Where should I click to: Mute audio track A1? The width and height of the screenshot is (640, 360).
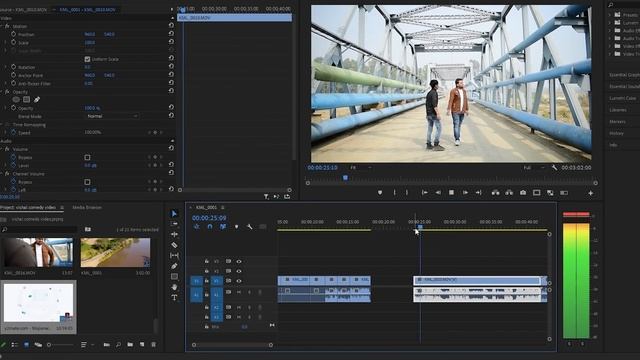(x=239, y=292)
